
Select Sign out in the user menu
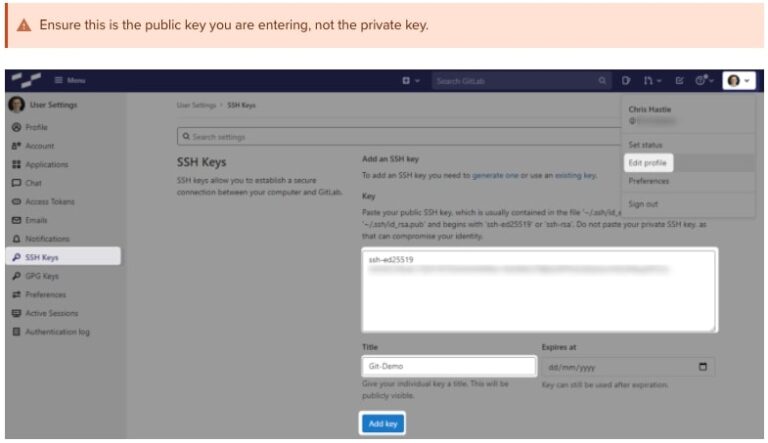[x=643, y=204]
